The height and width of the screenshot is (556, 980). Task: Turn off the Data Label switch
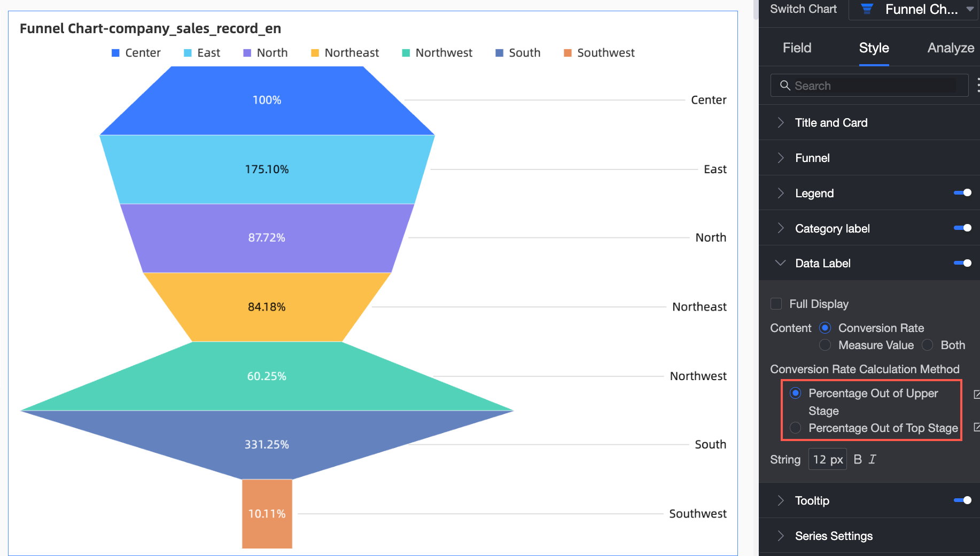click(x=963, y=263)
